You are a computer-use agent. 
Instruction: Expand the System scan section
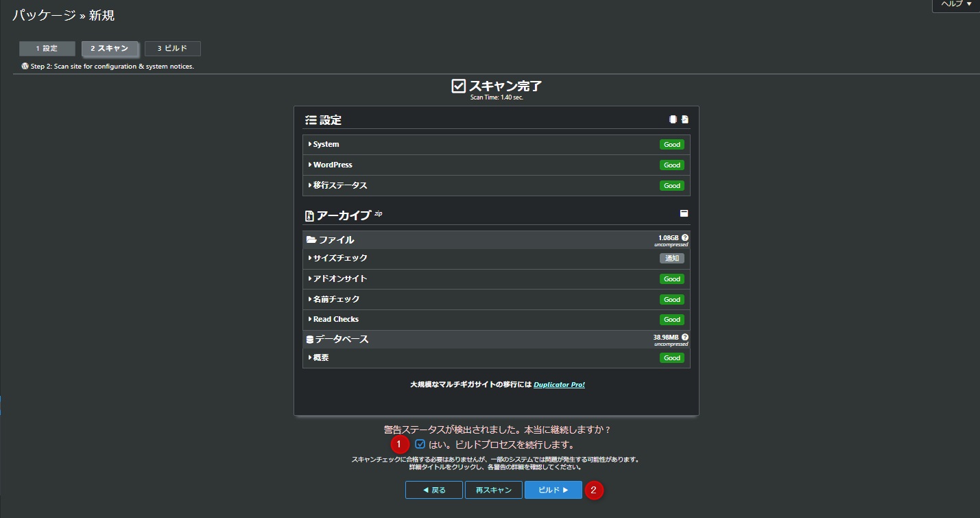point(326,145)
